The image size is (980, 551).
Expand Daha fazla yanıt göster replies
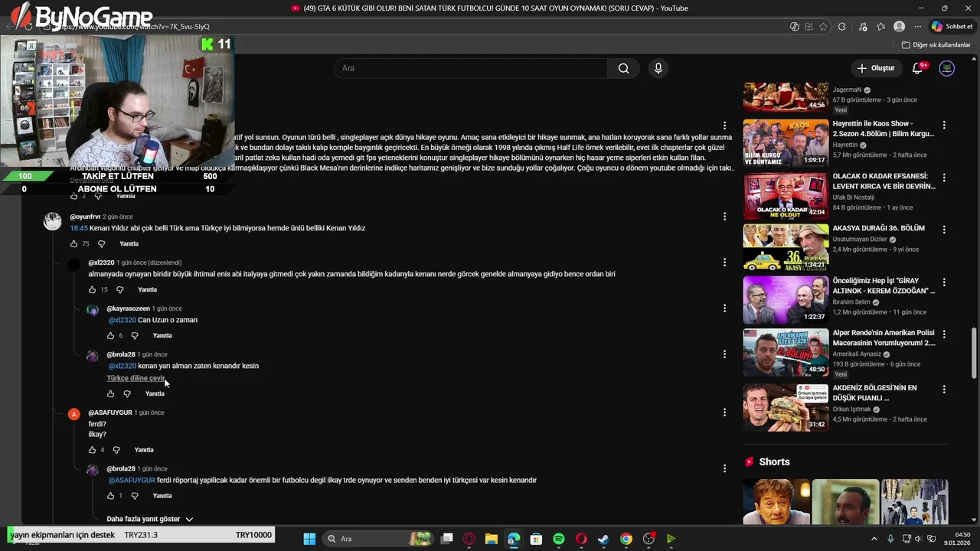(150, 519)
